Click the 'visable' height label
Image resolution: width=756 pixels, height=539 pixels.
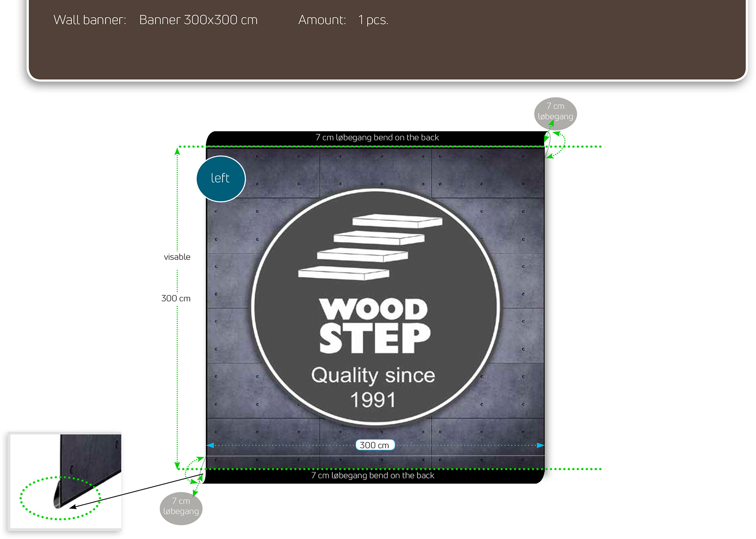click(177, 257)
